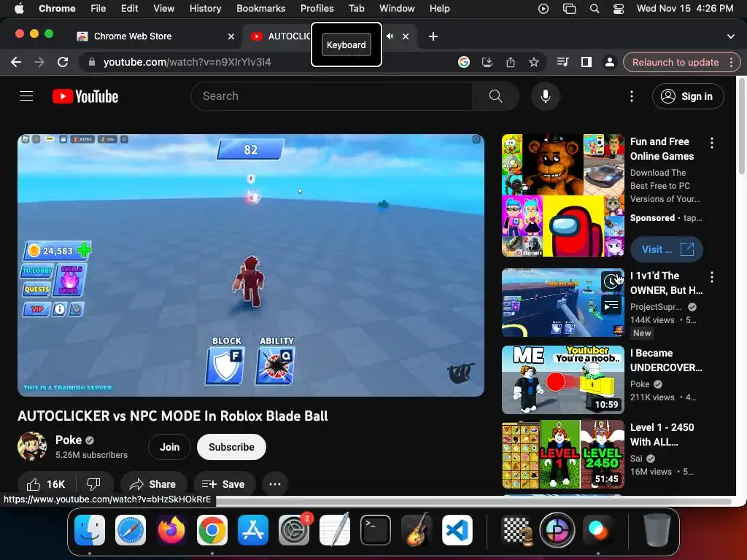Reload the page in Chrome
747x560 pixels.
tap(63, 63)
